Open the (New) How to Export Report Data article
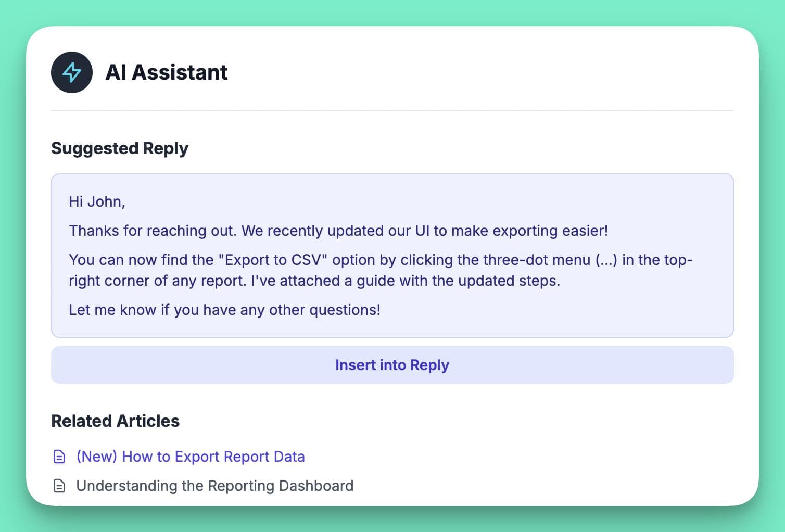 pyautogui.click(x=191, y=457)
